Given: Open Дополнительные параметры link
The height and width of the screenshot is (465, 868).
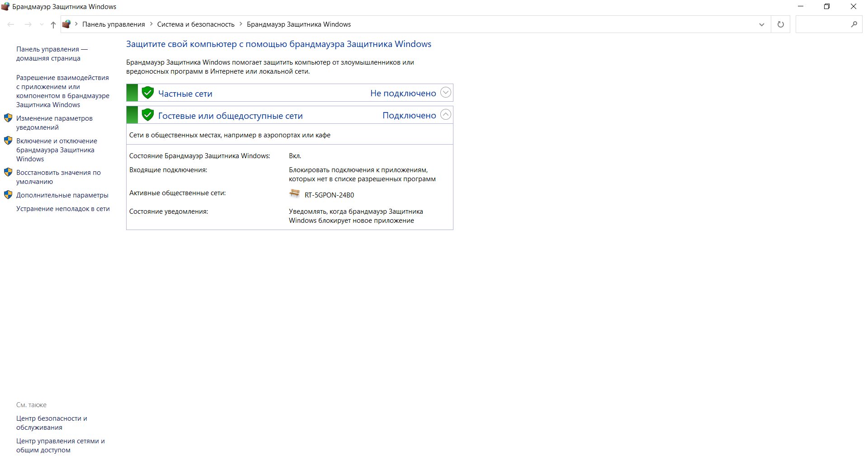Looking at the screenshot, I should [x=62, y=195].
